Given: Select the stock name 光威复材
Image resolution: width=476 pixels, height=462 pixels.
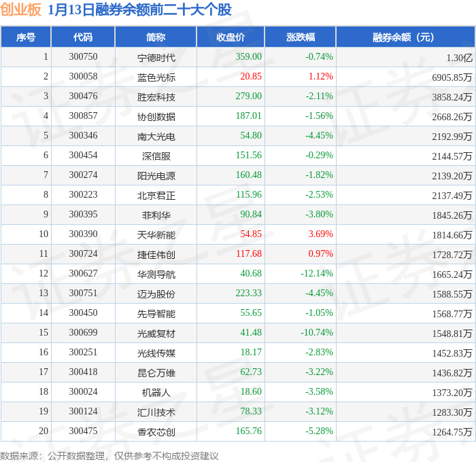Looking at the screenshot, I should (156, 334).
